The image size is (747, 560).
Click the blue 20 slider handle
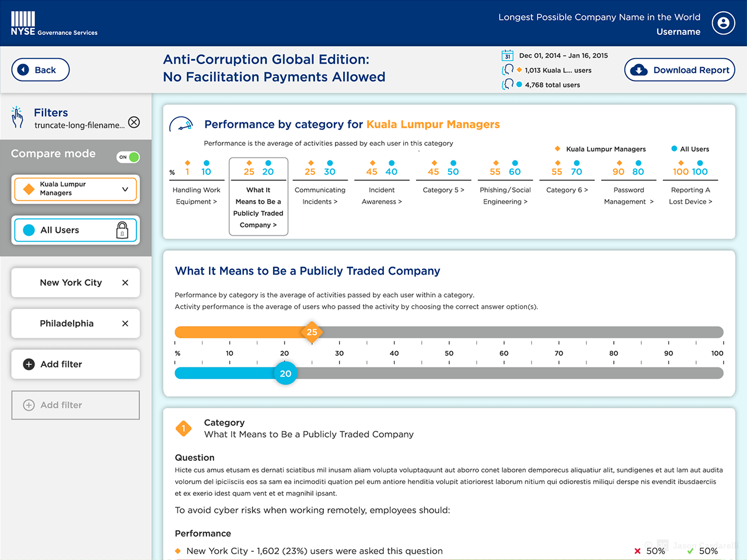285,373
